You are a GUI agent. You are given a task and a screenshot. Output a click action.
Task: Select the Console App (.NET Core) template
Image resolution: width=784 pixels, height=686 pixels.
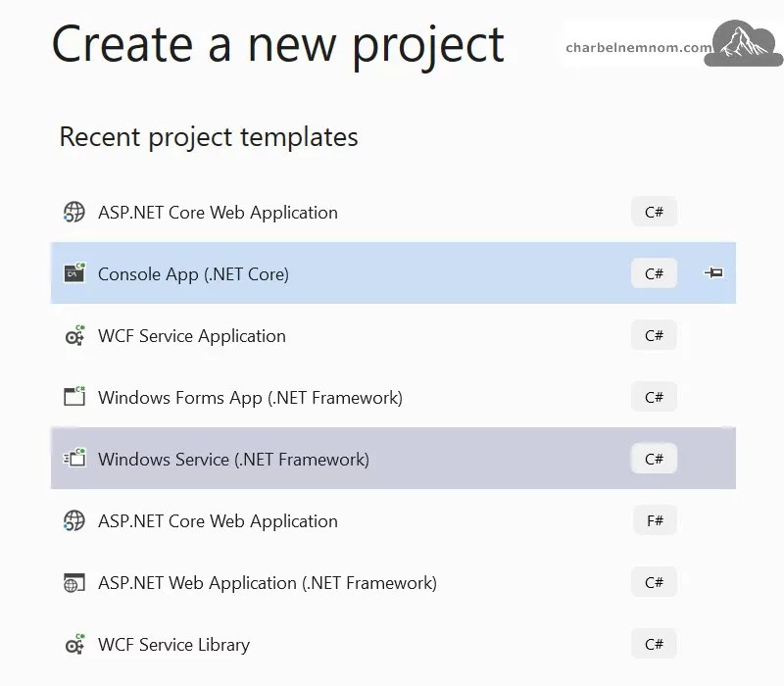click(x=294, y=273)
